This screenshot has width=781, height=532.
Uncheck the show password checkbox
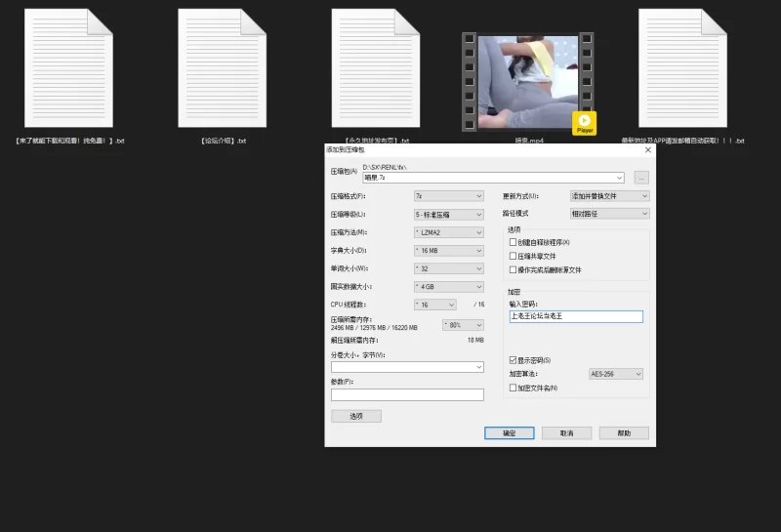coord(513,360)
